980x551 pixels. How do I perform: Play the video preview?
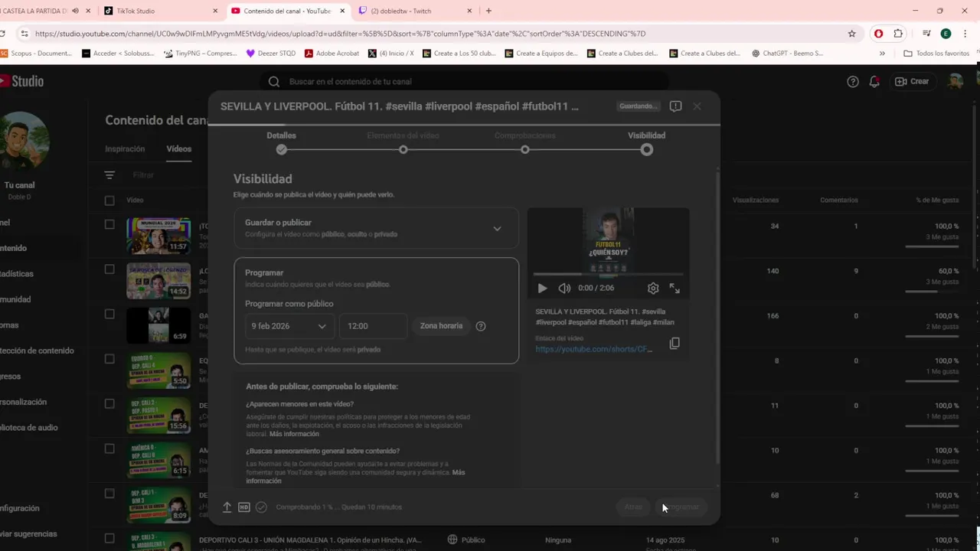pos(542,289)
